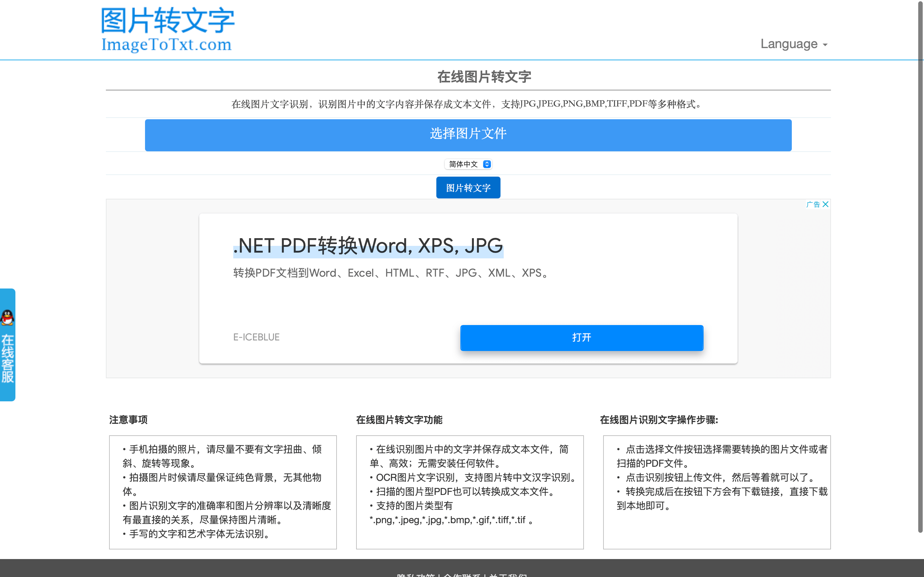Click the 图片转文字 ImageToTxt.com site logo

(167, 30)
